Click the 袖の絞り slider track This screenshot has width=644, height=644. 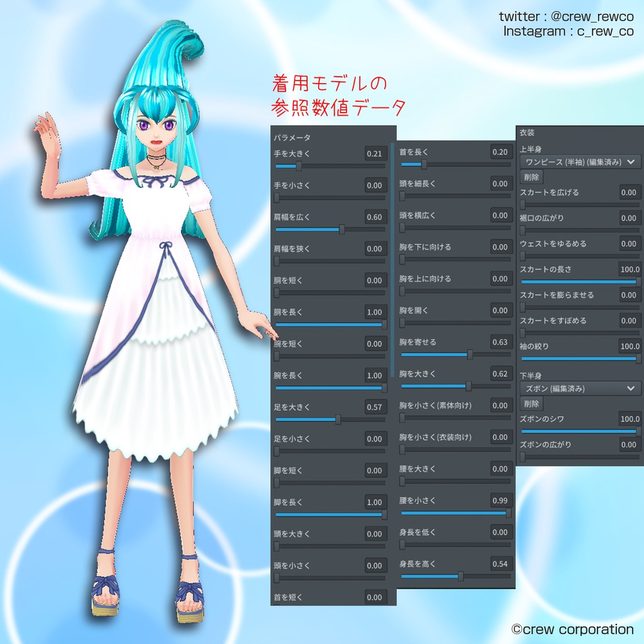point(579,357)
